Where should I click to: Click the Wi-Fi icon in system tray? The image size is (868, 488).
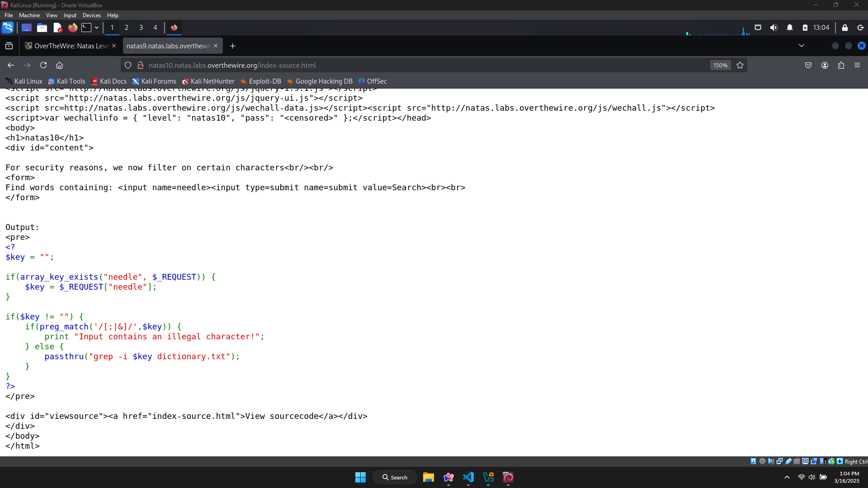click(x=801, y=477)
